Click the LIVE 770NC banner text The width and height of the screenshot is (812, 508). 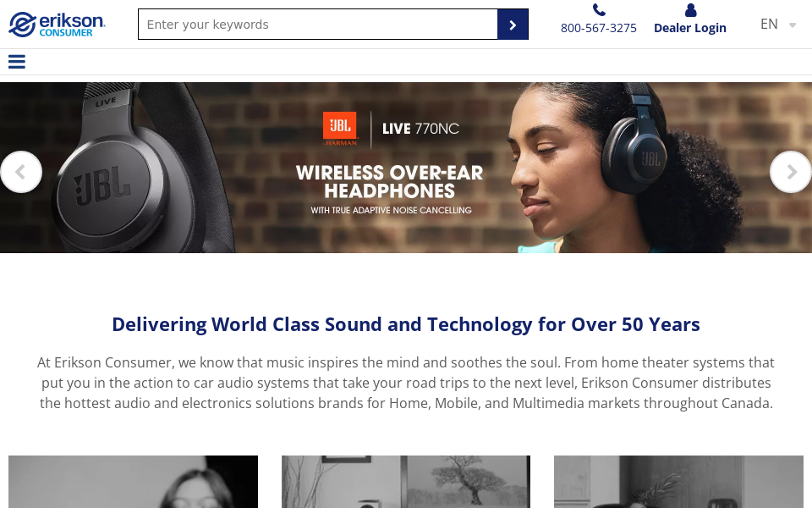420,129
